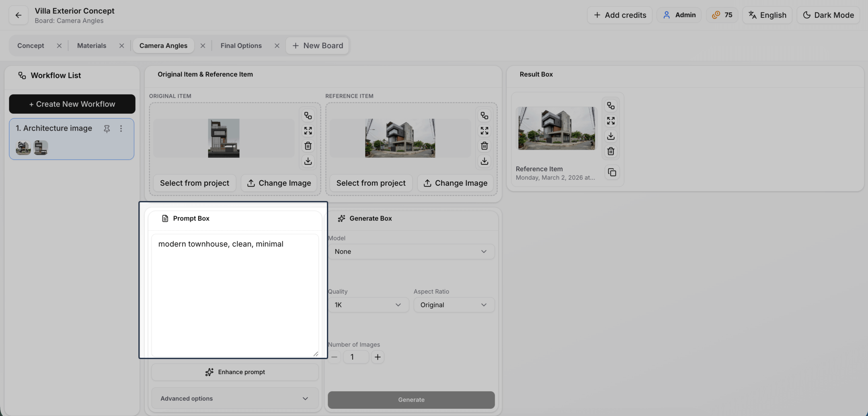Click the back arrow next to Villa Exterior Concept
Viewport: 868px width, 416px height.
[18, 15]
